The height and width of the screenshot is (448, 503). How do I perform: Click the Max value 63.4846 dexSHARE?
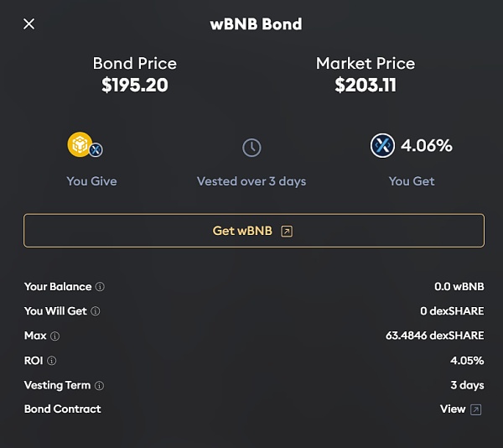[434, 336]
